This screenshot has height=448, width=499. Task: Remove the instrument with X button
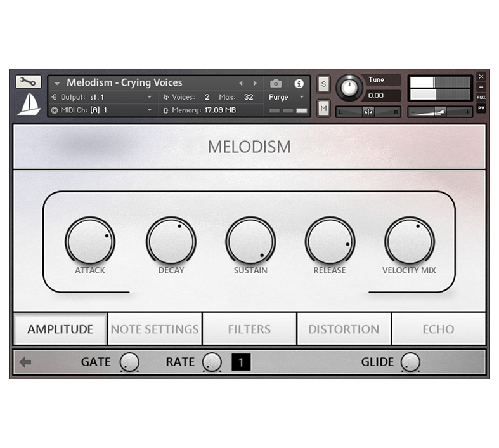(x=481, y=76)
